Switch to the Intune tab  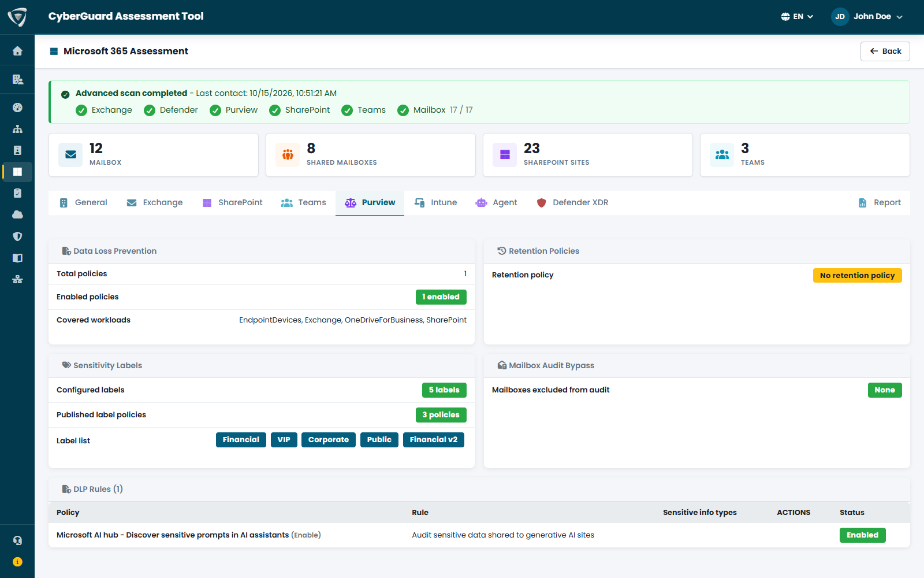(435, 203)
